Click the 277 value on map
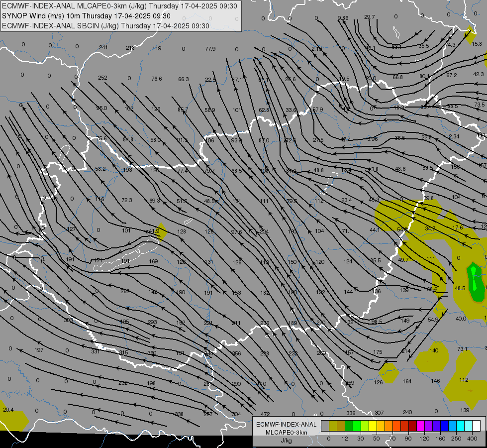Image resolution: width=487 pixels, height=448 pixels. click(208, 414)
